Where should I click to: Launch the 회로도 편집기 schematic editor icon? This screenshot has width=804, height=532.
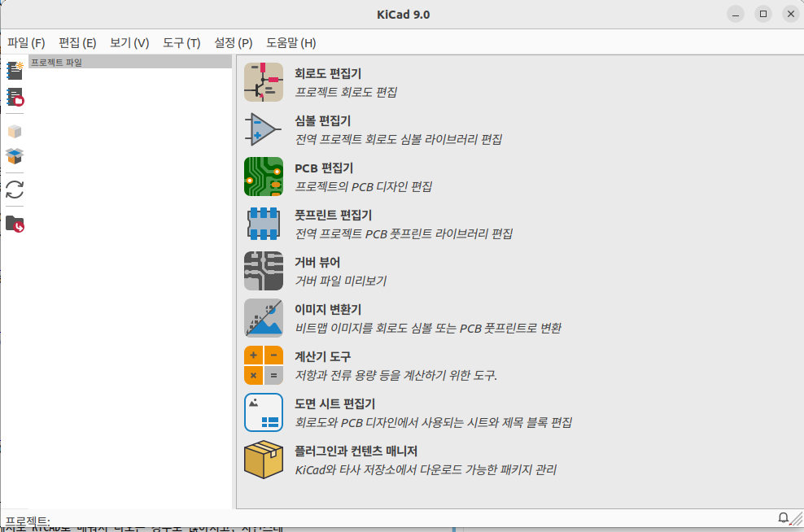[x=264, y=82]
